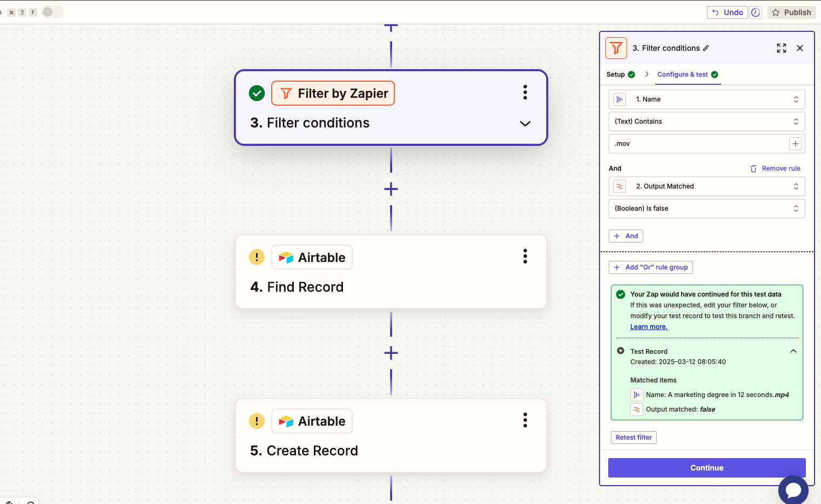This screenshot has width=821, height=504.
Task: Click the filter icon in panel header
Action: point(616,48)
